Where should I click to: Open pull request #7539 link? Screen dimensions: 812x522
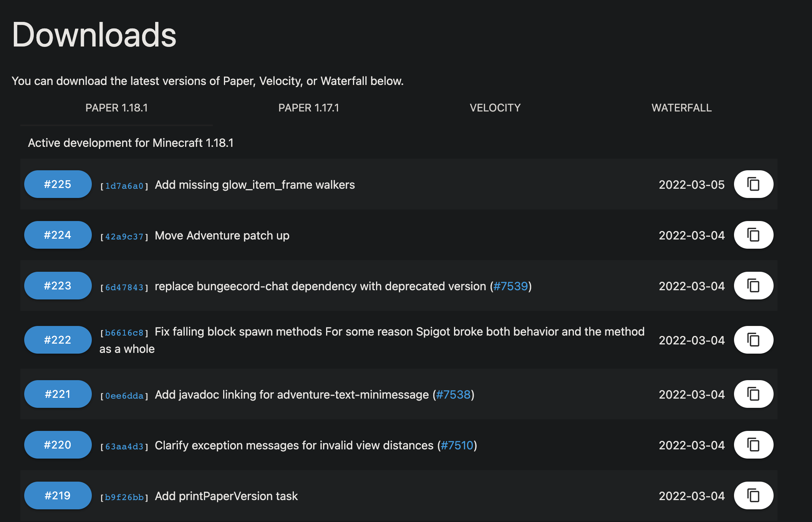[510, 286]
